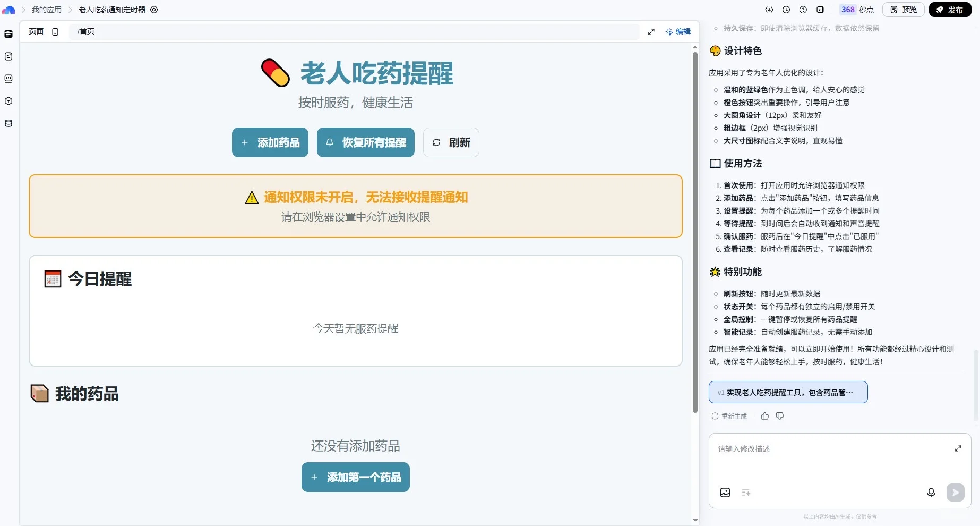980x526 pixels.
Task: Open version history via the clock icon
Action: pos(786,10)
